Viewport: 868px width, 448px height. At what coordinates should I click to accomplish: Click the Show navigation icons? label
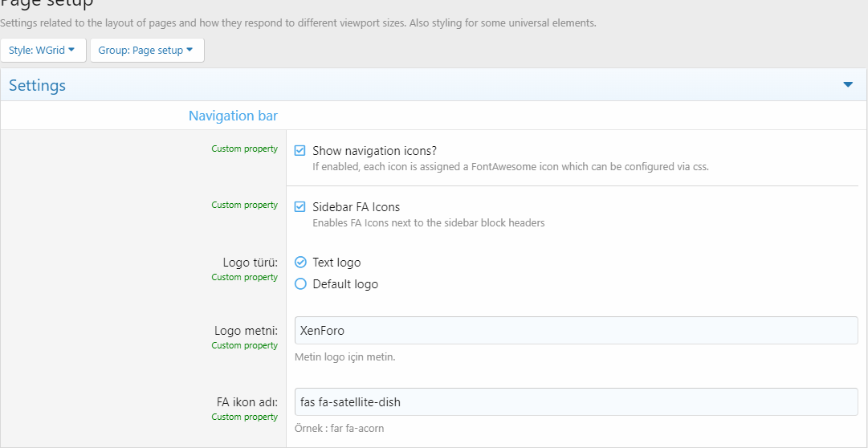375,151
